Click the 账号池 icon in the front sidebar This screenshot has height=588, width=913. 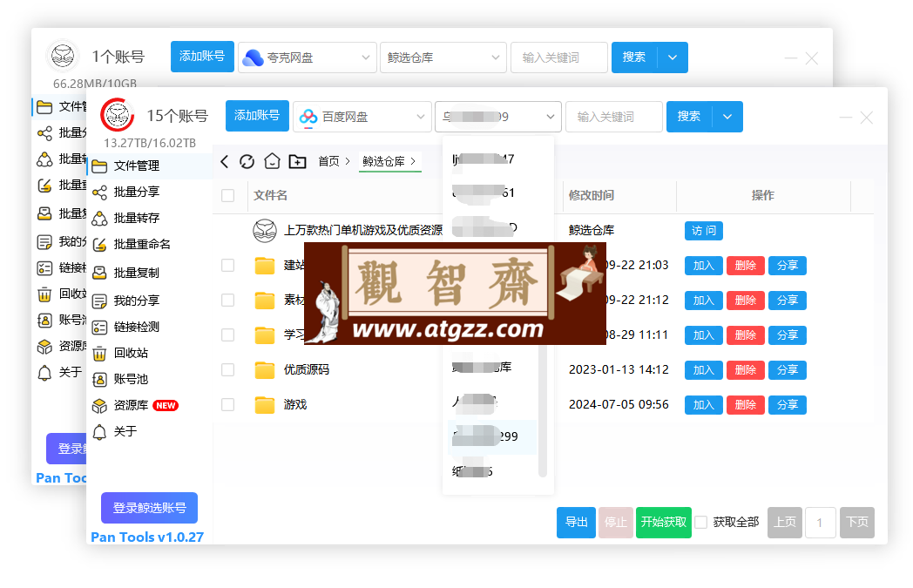(x=99, y=380)
